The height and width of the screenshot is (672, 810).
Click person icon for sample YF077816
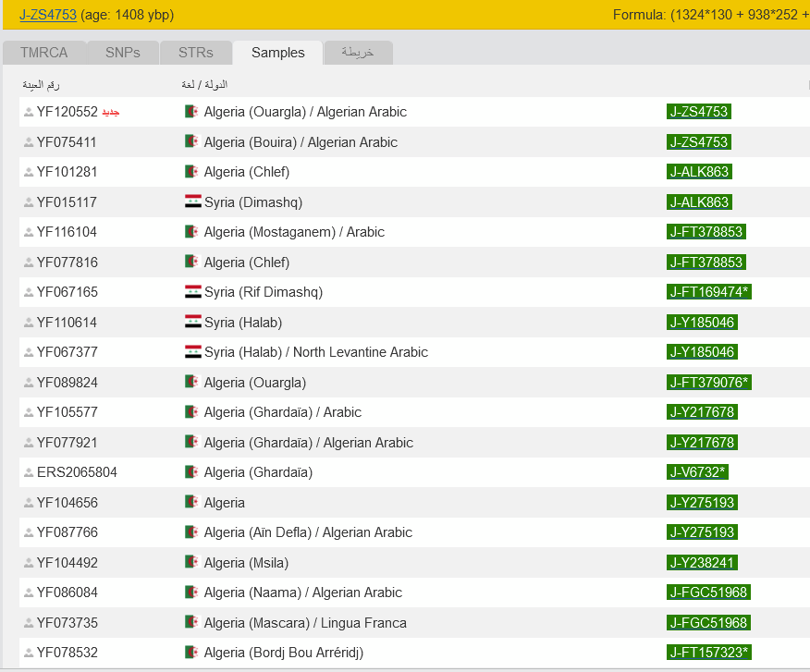point(29,263)
